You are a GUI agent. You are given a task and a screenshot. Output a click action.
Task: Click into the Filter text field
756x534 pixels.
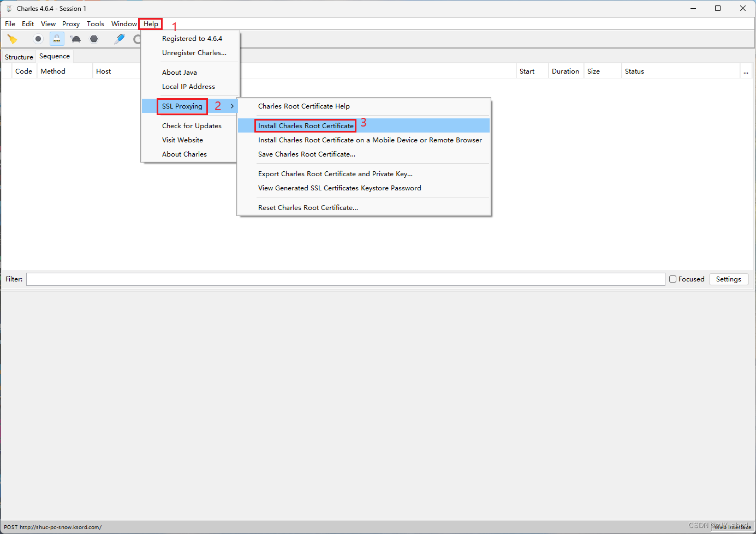[x=346, y=279]
